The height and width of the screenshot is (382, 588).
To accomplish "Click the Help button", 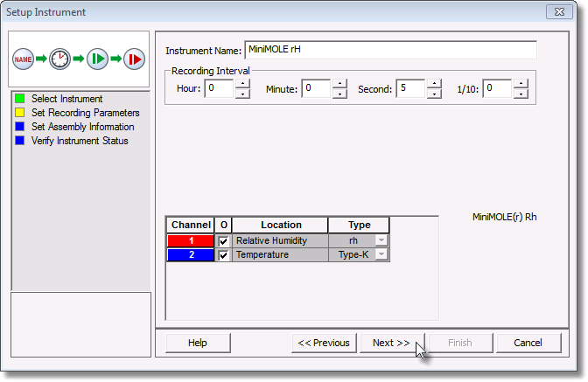I will tap(198, 343).
